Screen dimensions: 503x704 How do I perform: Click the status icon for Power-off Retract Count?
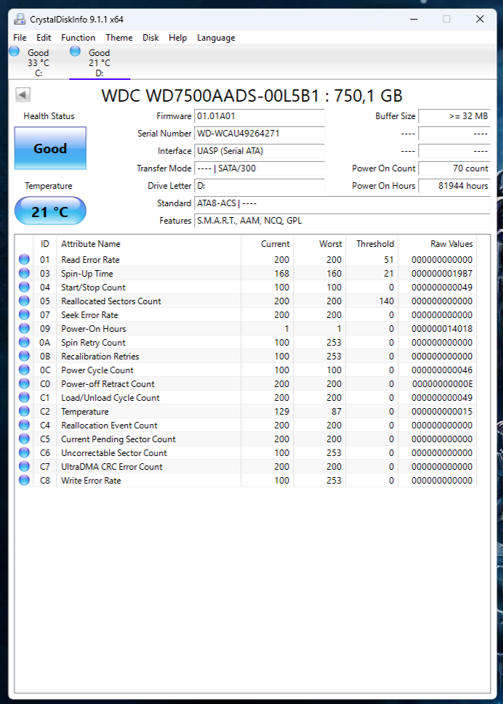point(24,383)
